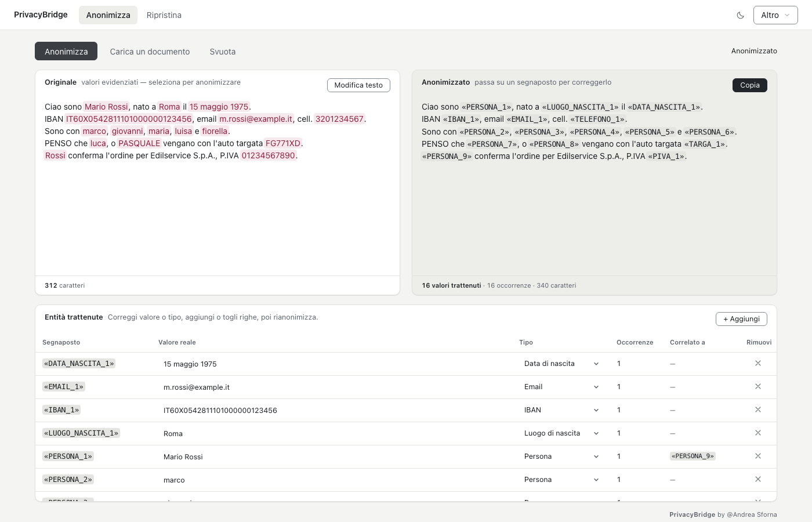Remove the LUOGO_NASCITA_1 entity row
This screenshot has width=812, height=522.
point(758,433)
